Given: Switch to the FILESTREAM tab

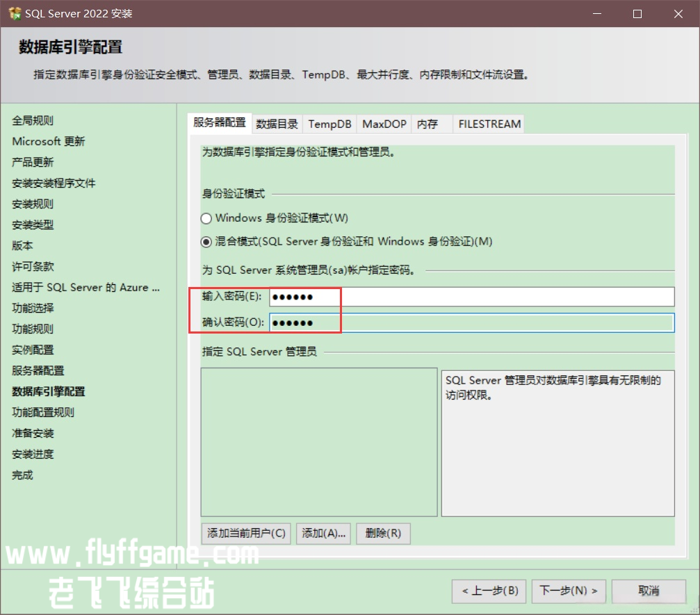Looking at the screenshot, I should [489, 124].
